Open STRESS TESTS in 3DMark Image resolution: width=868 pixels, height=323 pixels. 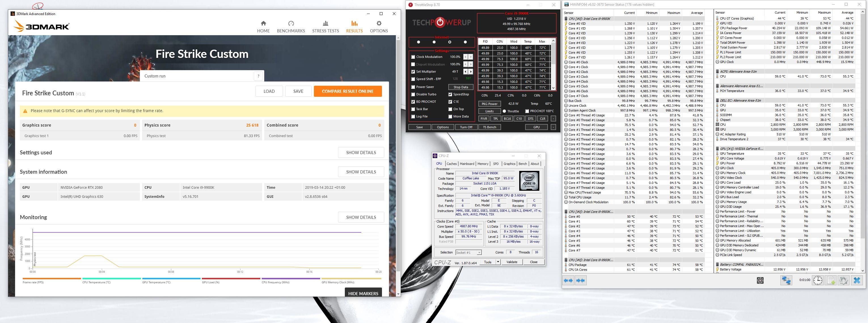325,27
